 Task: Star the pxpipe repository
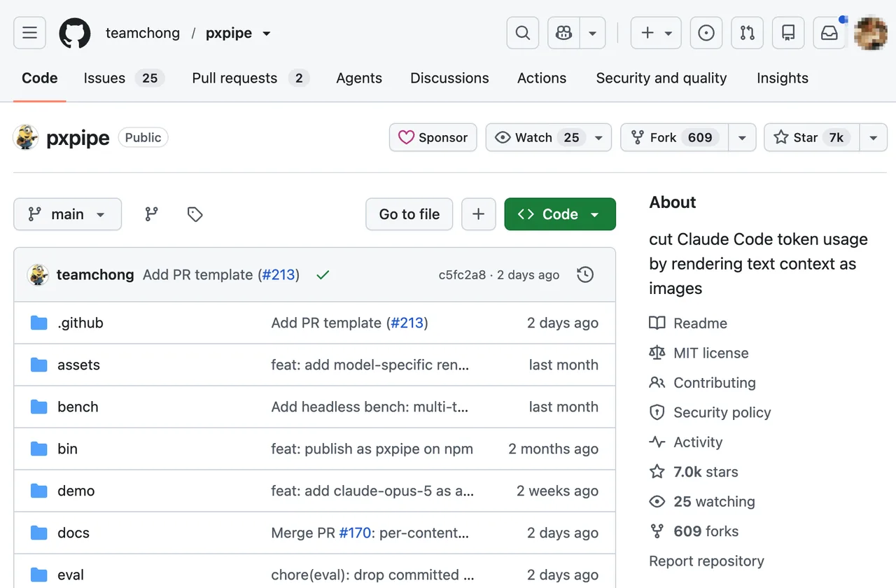812,138
